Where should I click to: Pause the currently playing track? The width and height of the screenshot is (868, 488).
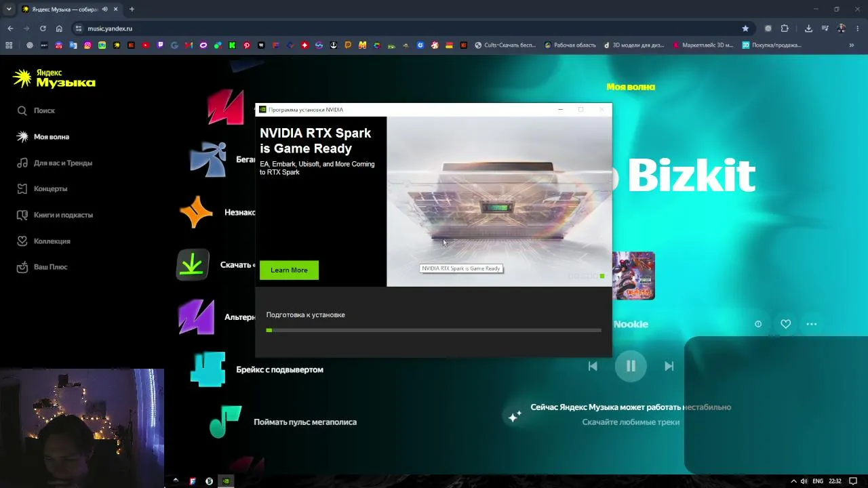point(631,366)
